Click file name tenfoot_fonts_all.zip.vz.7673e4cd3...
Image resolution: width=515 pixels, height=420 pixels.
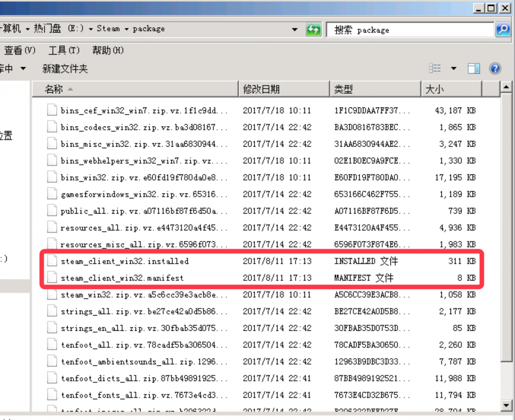click(x=144, y=395)
